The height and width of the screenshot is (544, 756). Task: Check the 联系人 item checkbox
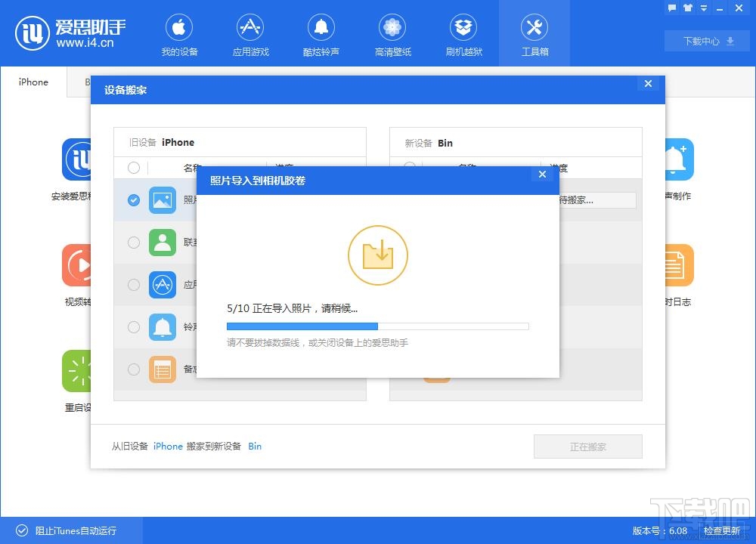tap(134, 243)
